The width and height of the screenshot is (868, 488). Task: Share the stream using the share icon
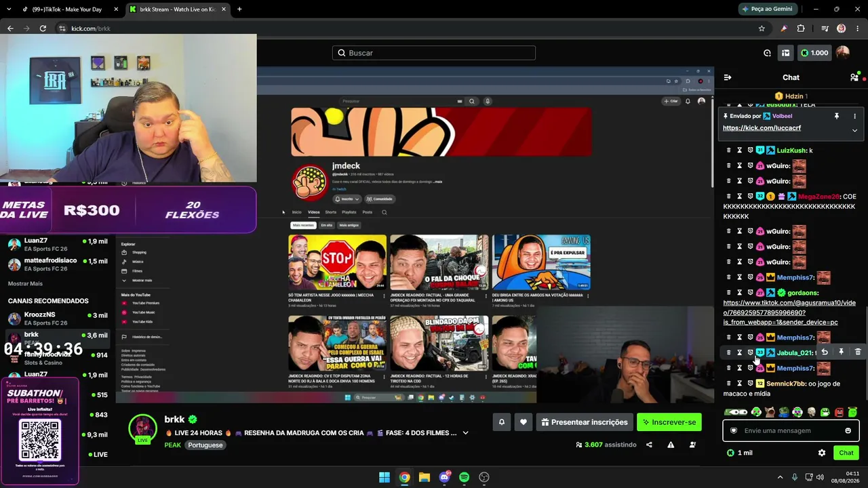pyautogui.click(x=649, y=445)
